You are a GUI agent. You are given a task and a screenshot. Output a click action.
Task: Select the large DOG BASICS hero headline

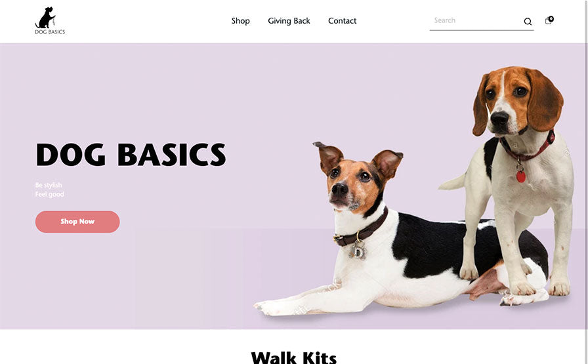click(x=131, y=154)
